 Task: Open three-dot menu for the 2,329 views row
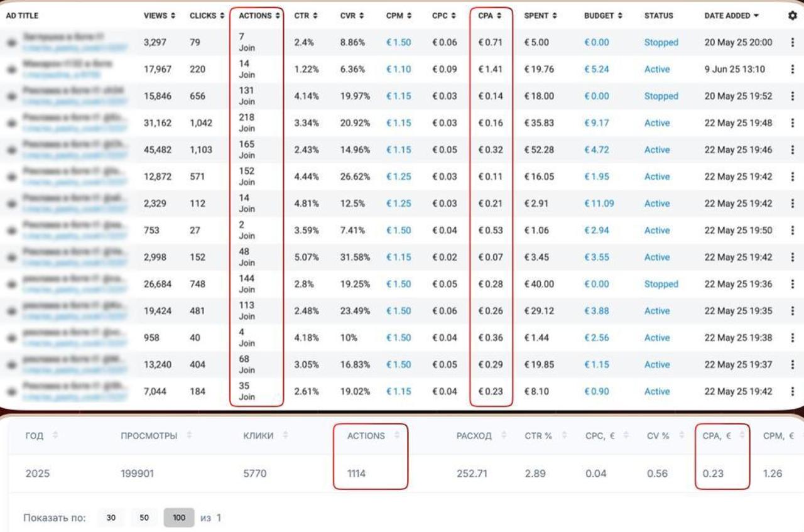click(x=792, y=204)
